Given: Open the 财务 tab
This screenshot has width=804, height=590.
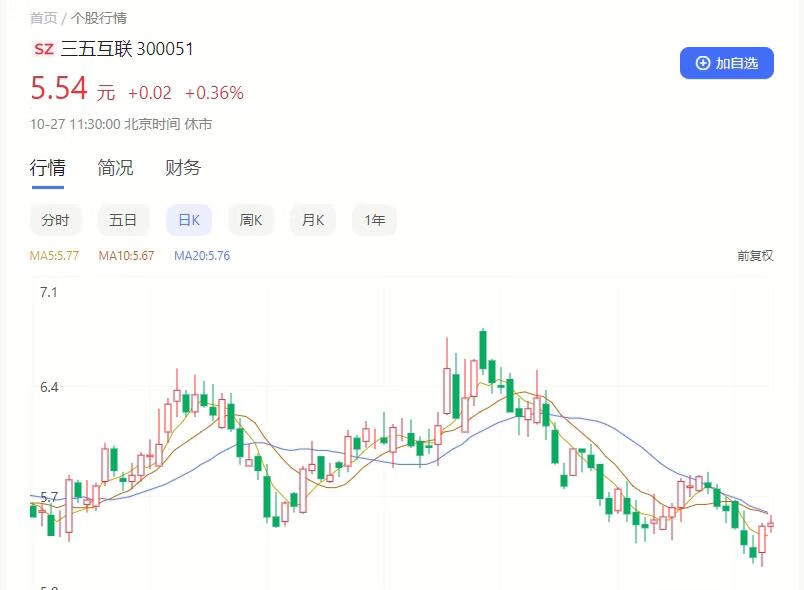Looking at the screenshot, I should (183, 168).
